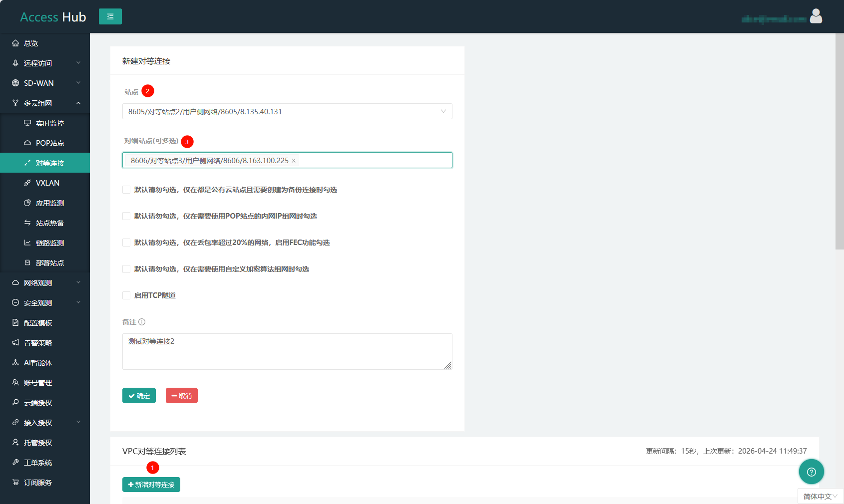Click the 新增对等连接 button
Viewport: 844px width, 504px height.
(151, 485)
